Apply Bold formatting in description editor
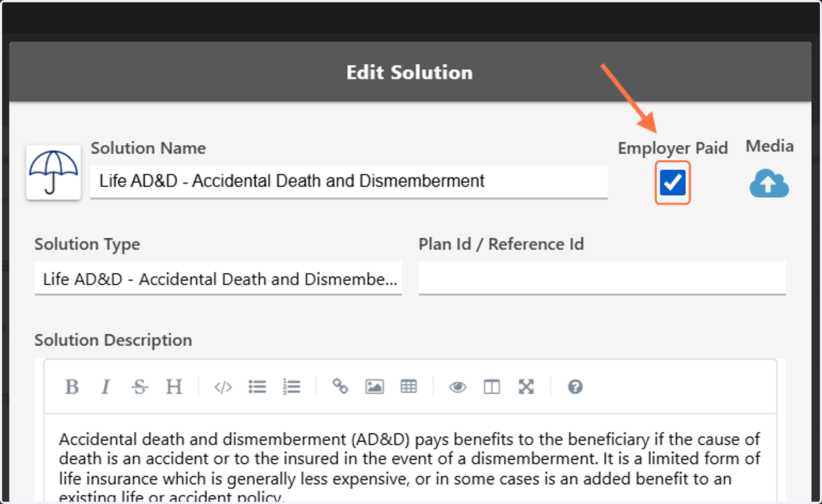 71,387
